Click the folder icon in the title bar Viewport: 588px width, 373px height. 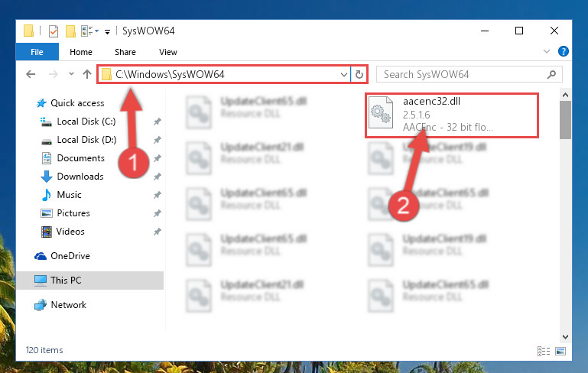[29, 31]
